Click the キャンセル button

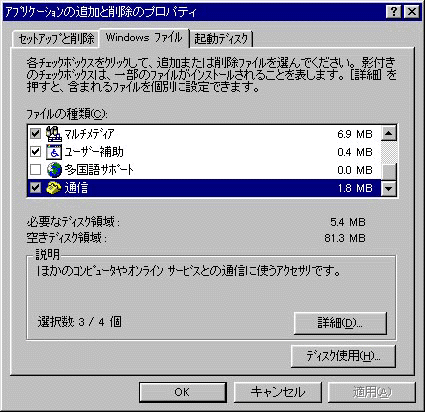pyautogui.click(x=278, y=392)
